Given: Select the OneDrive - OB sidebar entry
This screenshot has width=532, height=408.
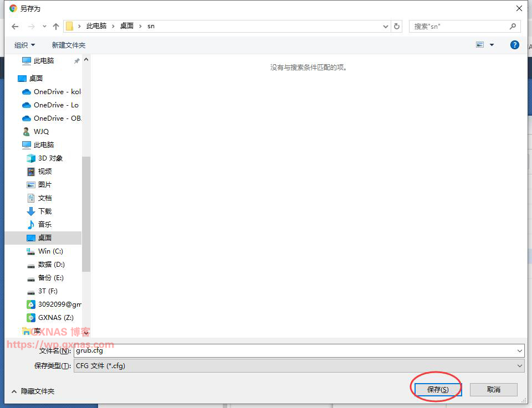Looking at the screenshot, I should point(53,118).
